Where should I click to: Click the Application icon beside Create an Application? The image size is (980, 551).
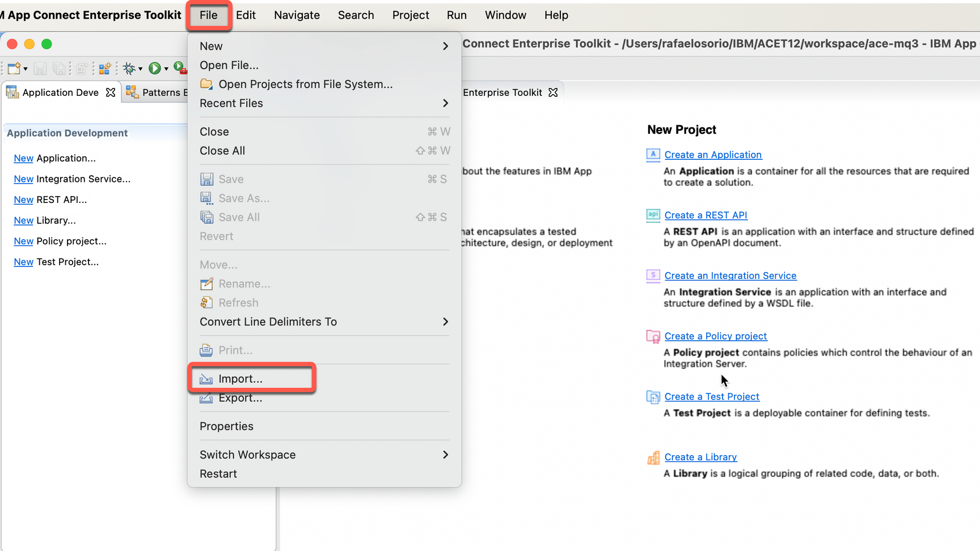click(x=653, y=155)
